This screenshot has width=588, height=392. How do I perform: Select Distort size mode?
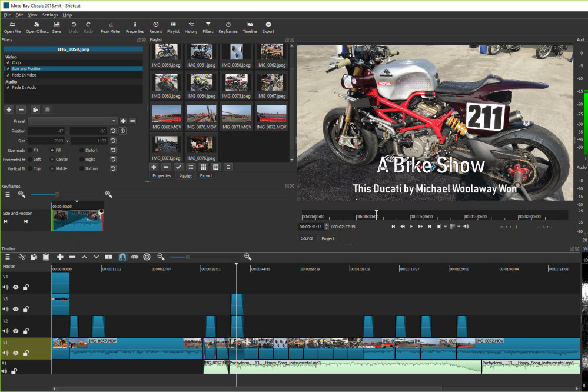tap(81, 150)
